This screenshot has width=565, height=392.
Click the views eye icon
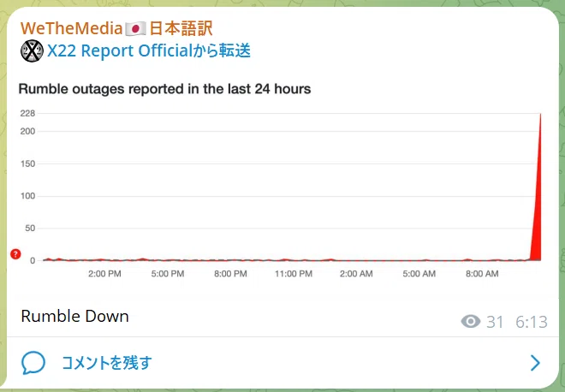471,321
